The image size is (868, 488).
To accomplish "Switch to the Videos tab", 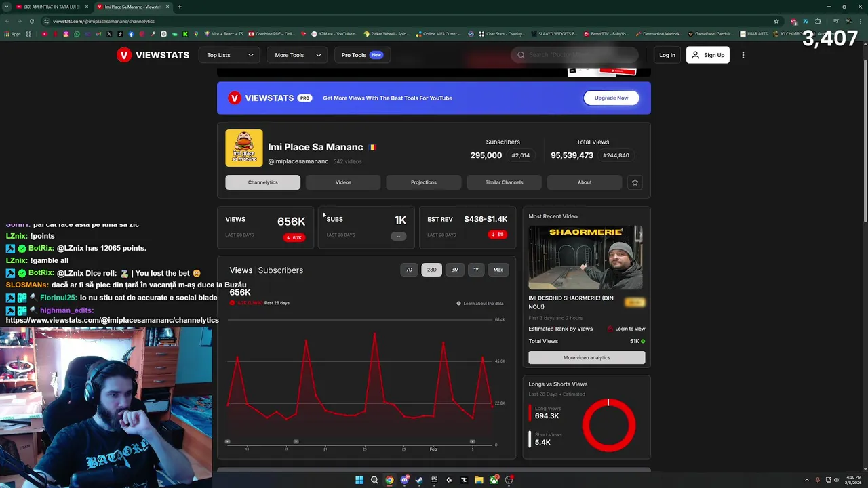I will pos(343,182).
